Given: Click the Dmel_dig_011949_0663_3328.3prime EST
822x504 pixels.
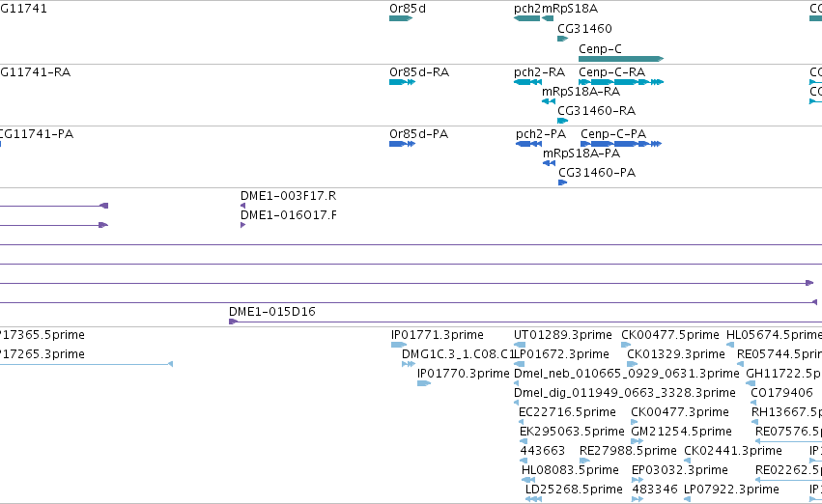Looking at the screenshot, I should [x=517, y=403].
